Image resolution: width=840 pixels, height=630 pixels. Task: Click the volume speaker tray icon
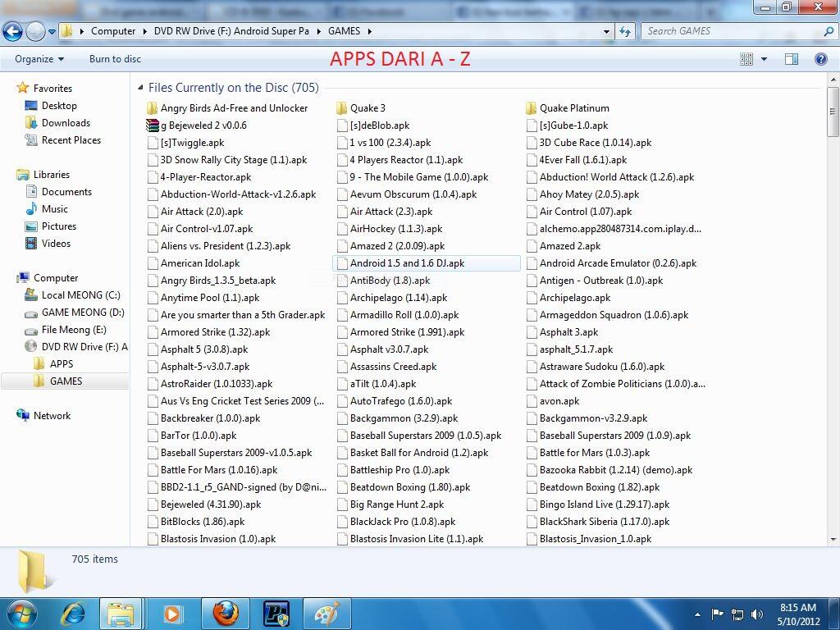click(x=756, y=614)
